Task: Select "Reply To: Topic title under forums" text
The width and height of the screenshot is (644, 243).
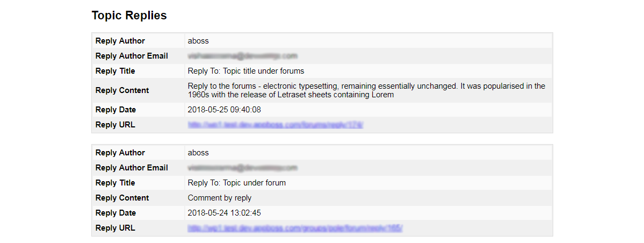Action: 246,71
